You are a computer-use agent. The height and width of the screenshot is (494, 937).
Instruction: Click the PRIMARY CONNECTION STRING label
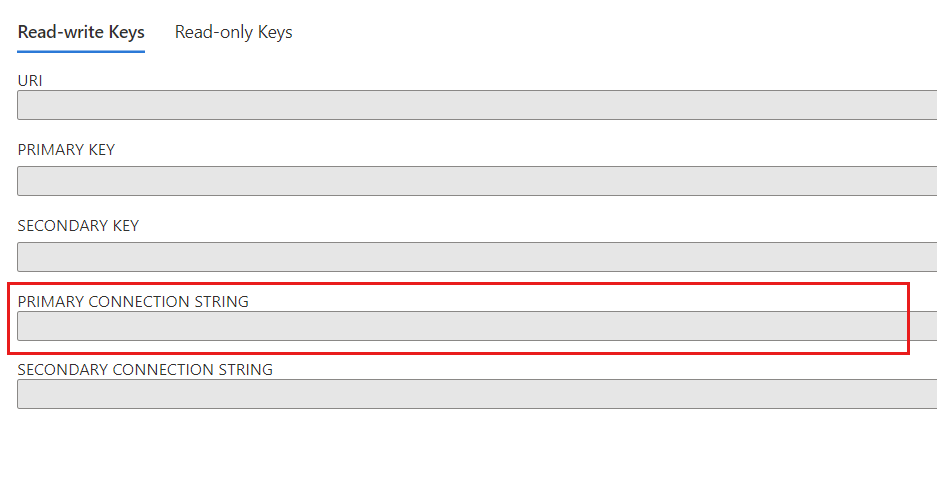[x=133, y=302]
